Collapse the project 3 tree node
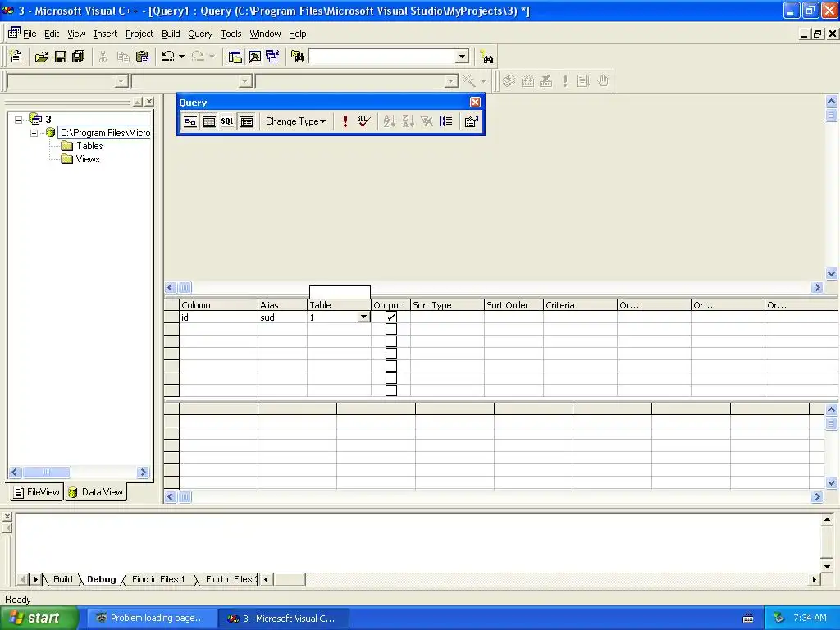The width and height of the screenshot is (840, 630). tap(19, 120)
